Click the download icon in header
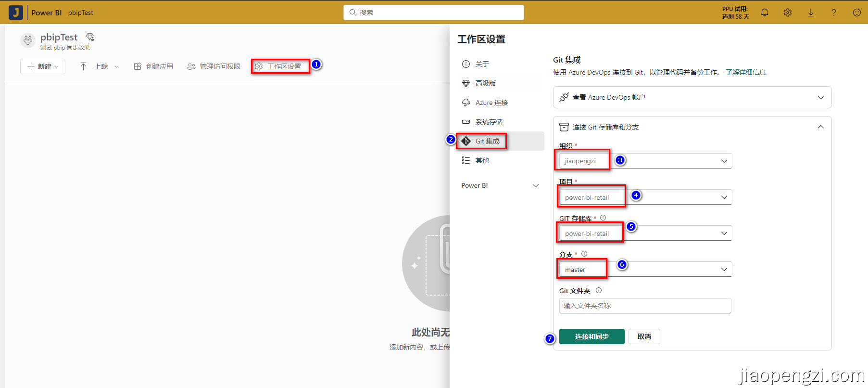Image resolution: width=868 pixels, height=388 pixels. point(811,13)
